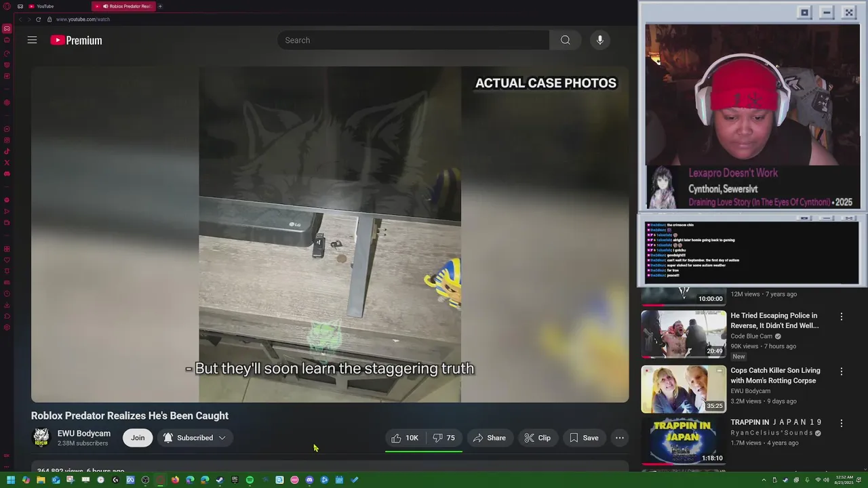Open the 20:49 police chase thumbnail

(x=684, y=335)
